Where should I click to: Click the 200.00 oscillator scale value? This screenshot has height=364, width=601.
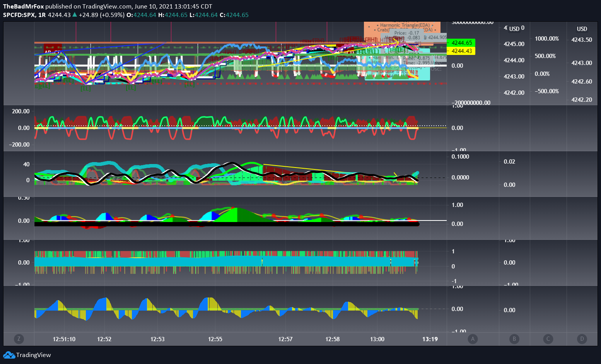coord(21,111)
